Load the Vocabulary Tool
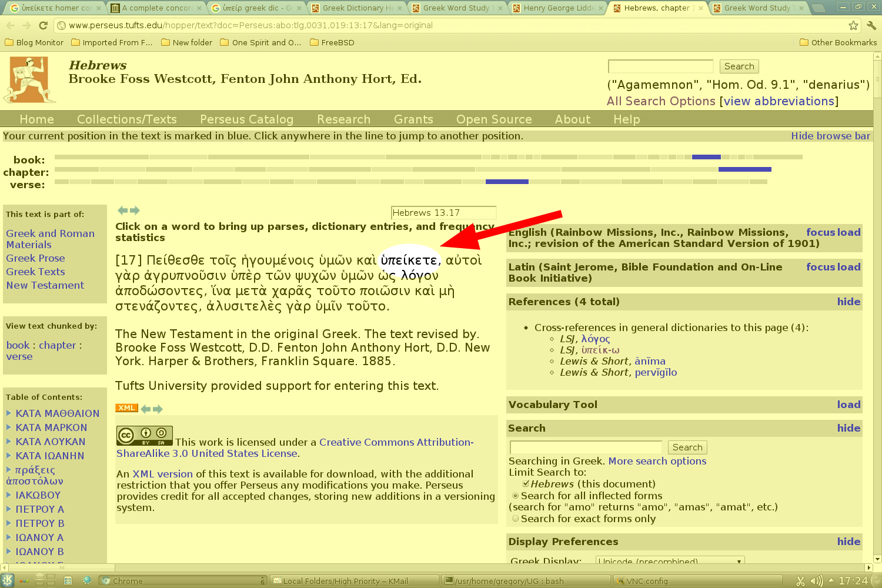This screenshot has height=588, width=882. pyautogui.click(x=849, y=405)
